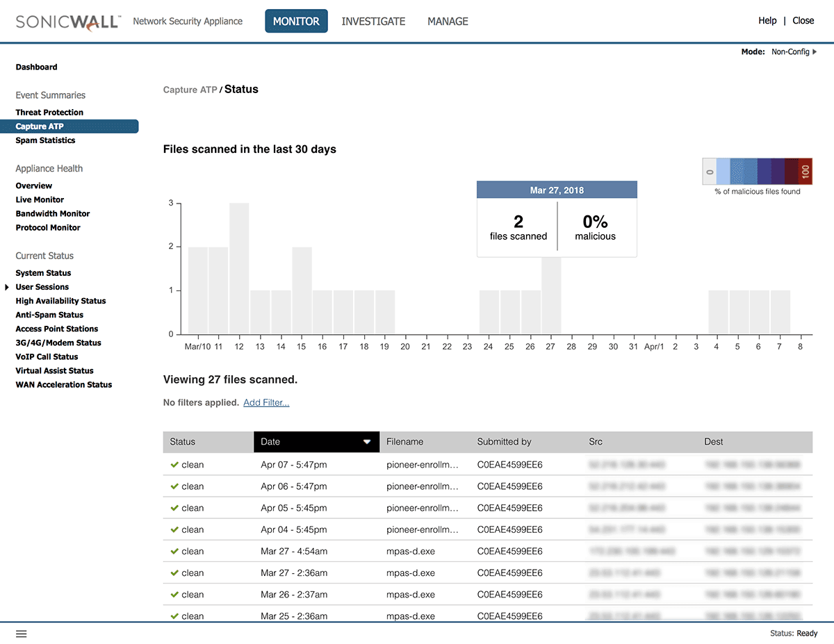Click the malicious percentage color legend
This screenshot has height=644, width=834.
757,171
